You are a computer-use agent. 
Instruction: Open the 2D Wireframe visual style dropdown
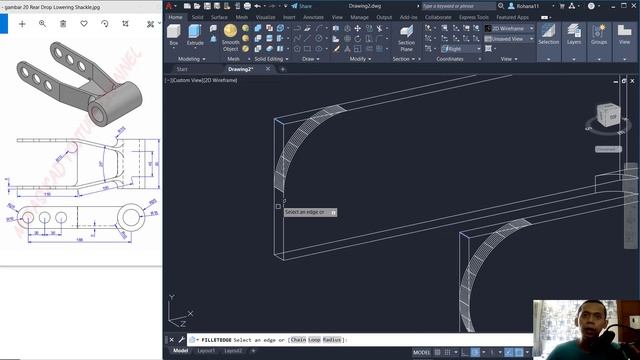tap(509, 28)
